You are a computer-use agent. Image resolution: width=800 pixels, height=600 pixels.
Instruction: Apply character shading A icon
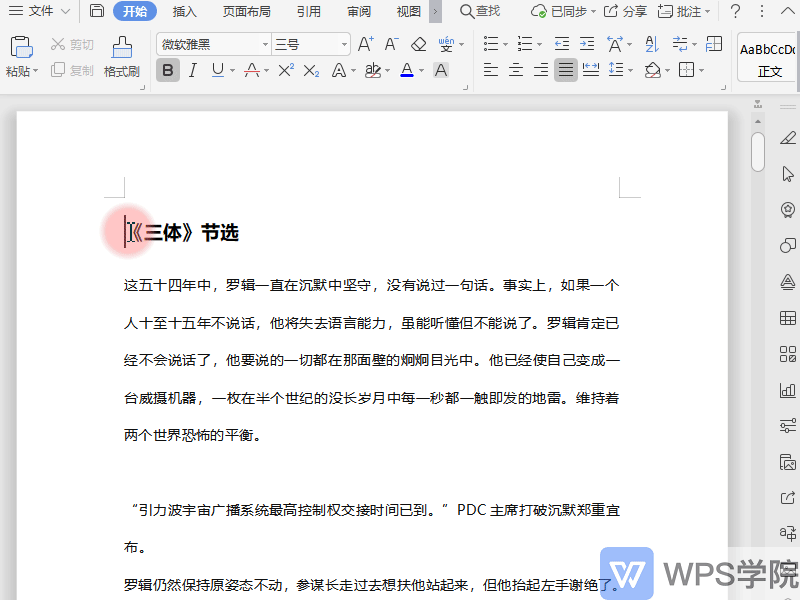[x=441, y=70]
